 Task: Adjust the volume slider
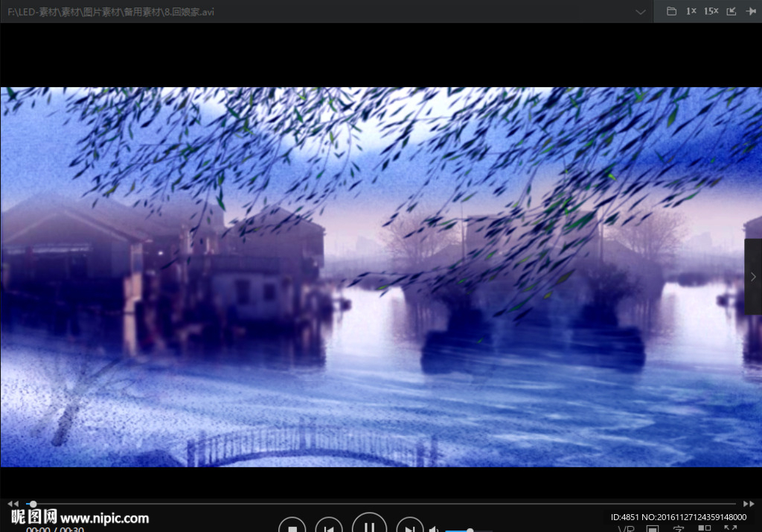tap(469, 530)
